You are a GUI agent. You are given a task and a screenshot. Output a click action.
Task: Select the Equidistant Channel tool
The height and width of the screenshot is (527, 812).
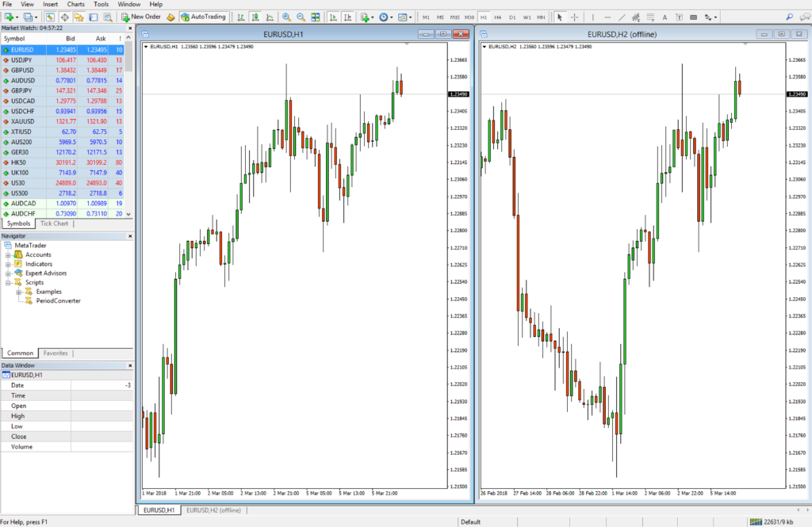click(637, 17)
